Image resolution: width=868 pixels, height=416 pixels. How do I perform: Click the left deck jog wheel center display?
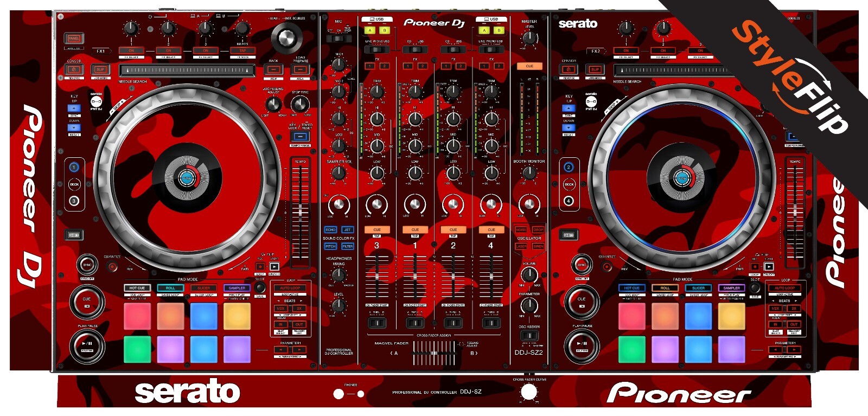[x=187, y=178]
